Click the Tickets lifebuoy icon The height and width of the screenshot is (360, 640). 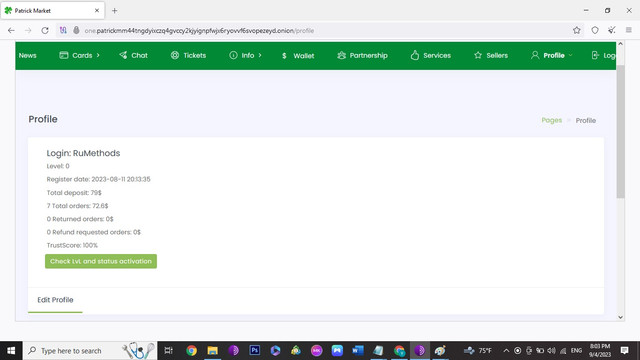(x=175, y=55)
